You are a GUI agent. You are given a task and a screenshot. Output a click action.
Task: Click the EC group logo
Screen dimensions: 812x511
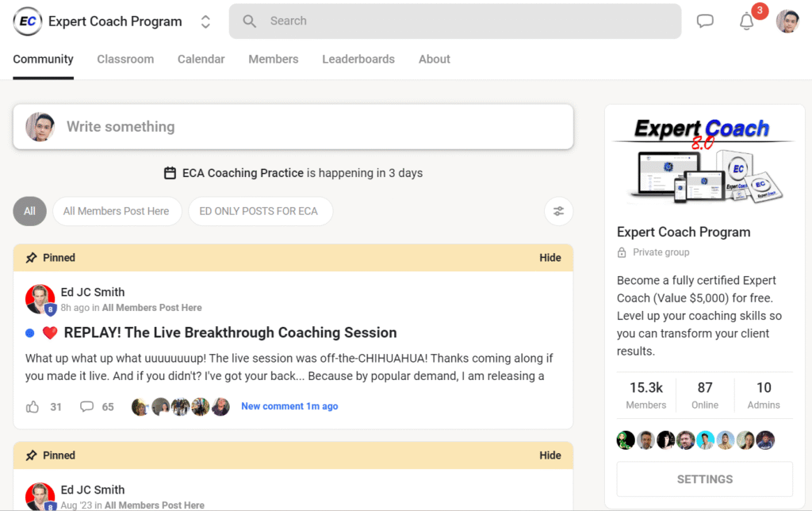coord(28,21)
